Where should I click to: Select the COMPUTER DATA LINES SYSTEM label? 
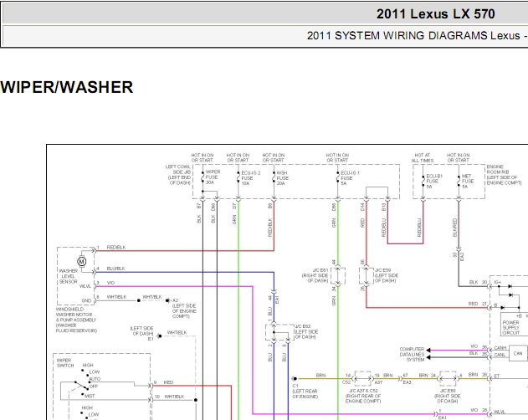tap(412, 354)
